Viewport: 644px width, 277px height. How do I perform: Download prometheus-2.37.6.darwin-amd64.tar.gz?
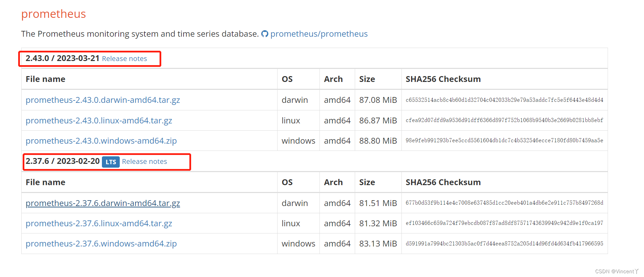tap(103, 203)
